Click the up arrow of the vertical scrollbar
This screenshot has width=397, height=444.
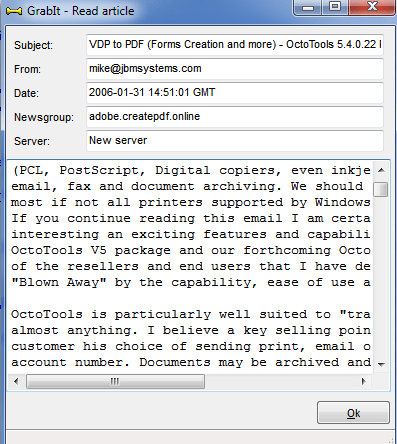point(381,170)
